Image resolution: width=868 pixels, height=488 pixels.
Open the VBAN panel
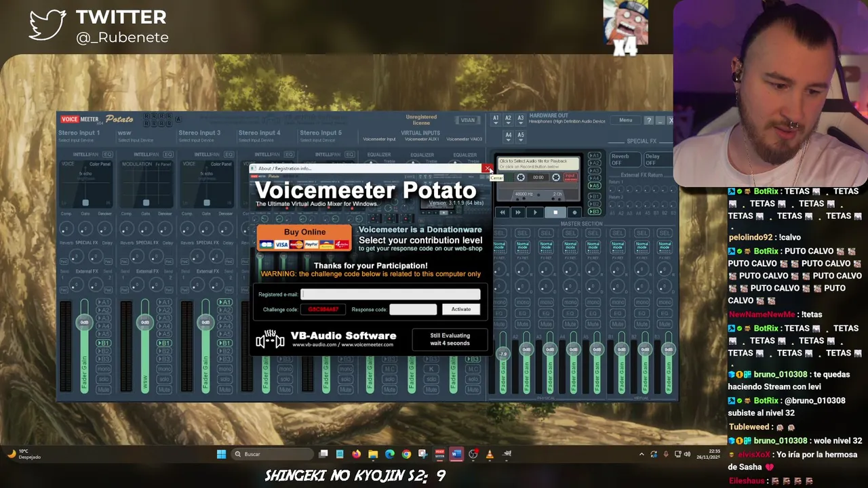click(468, 121)
